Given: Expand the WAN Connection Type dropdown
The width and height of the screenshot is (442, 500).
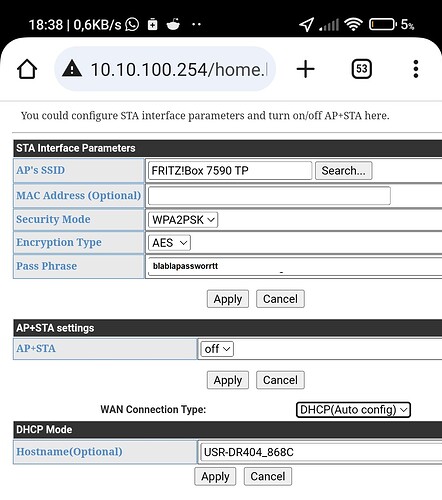Looking at the screenshot, I should tap(353, 410).
